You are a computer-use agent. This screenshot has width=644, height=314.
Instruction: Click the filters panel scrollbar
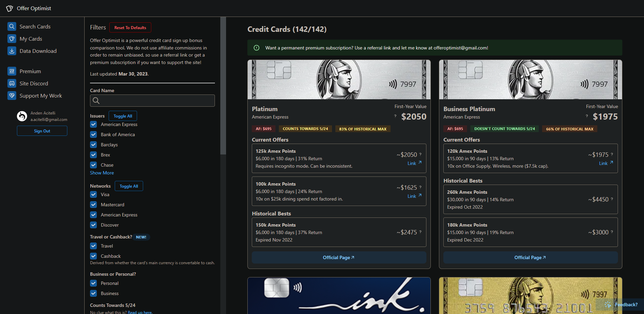point(223,85)
